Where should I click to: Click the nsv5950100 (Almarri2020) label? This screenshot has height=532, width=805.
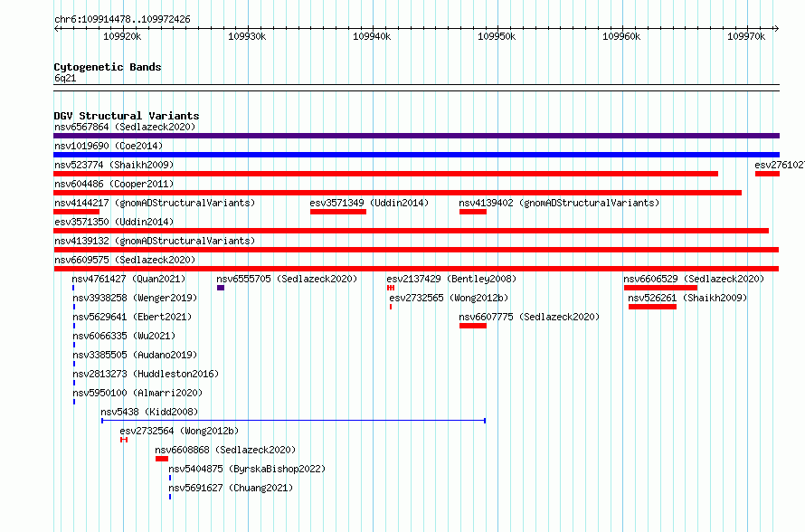click(x=137, y=393)
